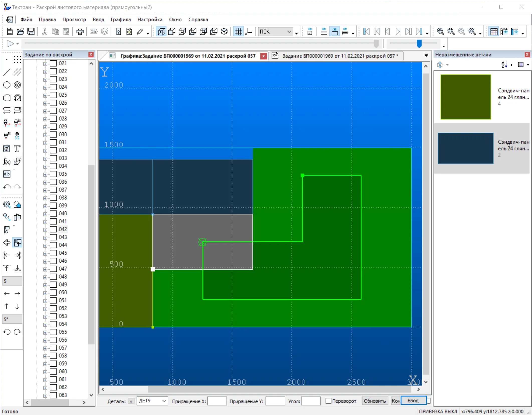Screen dimensions: 532x415
Task: Click the Rotate clockwise icon
Action: click(x=17, y=332)
